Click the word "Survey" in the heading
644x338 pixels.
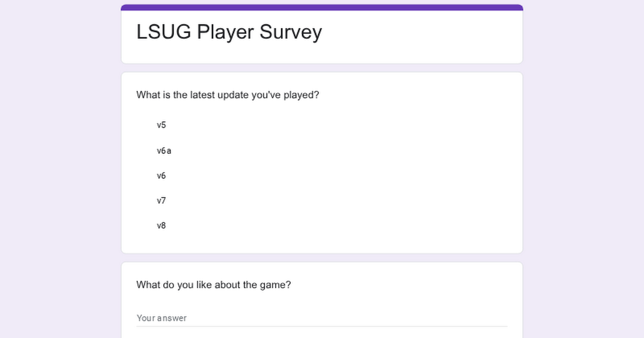[291, 33]
